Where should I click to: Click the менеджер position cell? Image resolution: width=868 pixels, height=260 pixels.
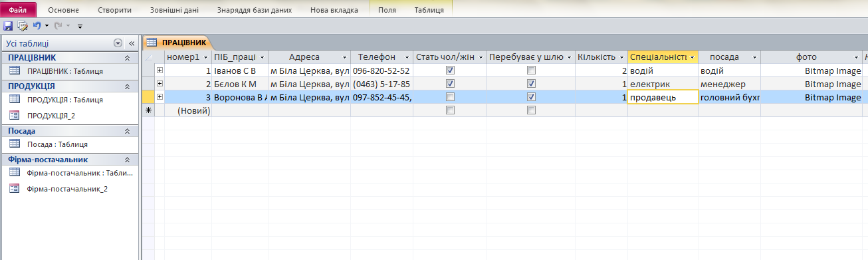729,84
